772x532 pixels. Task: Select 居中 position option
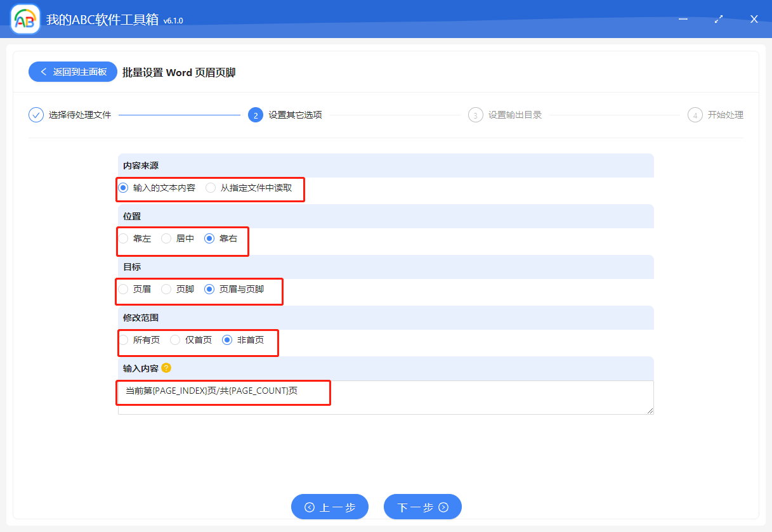pyautogui.click(x=166, y=238)
